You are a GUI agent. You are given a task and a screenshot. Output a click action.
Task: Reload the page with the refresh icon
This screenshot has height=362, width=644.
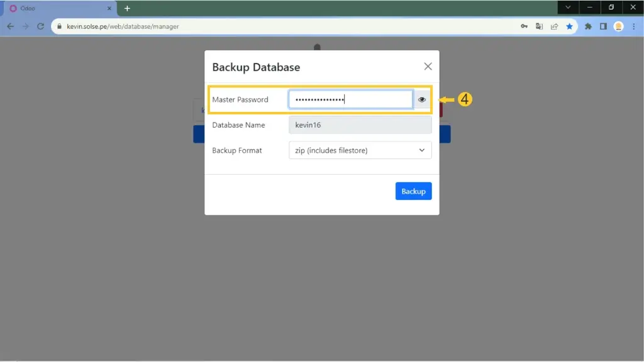click(41, 26)
